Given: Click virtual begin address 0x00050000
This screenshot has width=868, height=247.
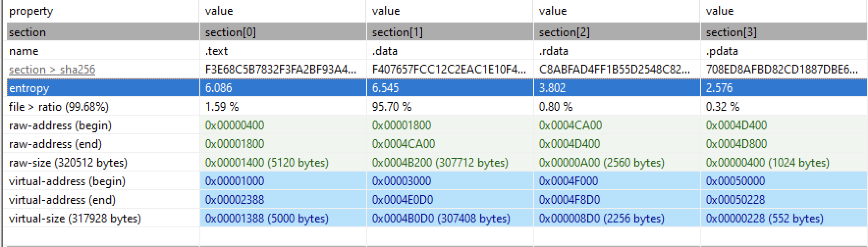Looking at the screenshot, I should click(x=735, y=181).
